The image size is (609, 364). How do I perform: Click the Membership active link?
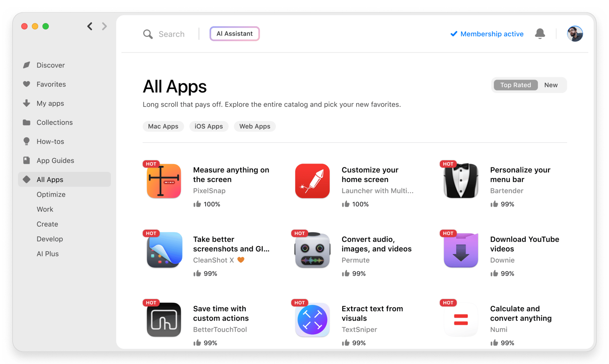pos(492,34)
